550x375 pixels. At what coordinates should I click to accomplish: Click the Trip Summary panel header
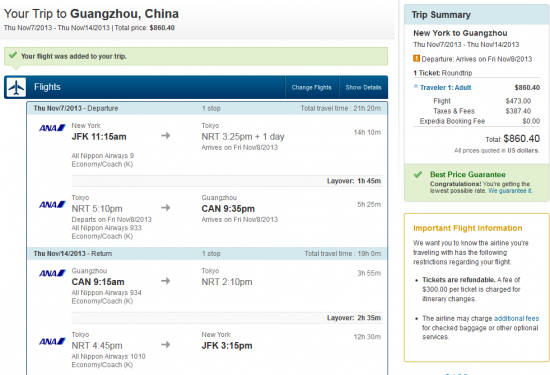477,15
